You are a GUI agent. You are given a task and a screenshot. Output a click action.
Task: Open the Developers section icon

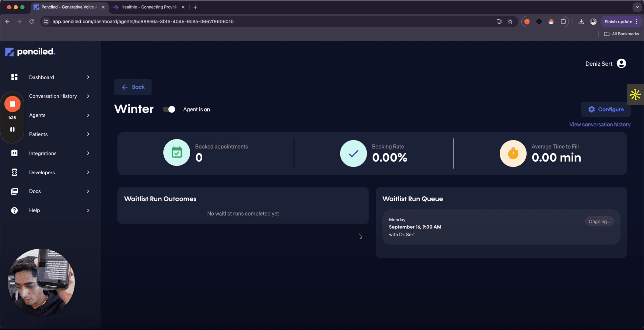point(14,172)
